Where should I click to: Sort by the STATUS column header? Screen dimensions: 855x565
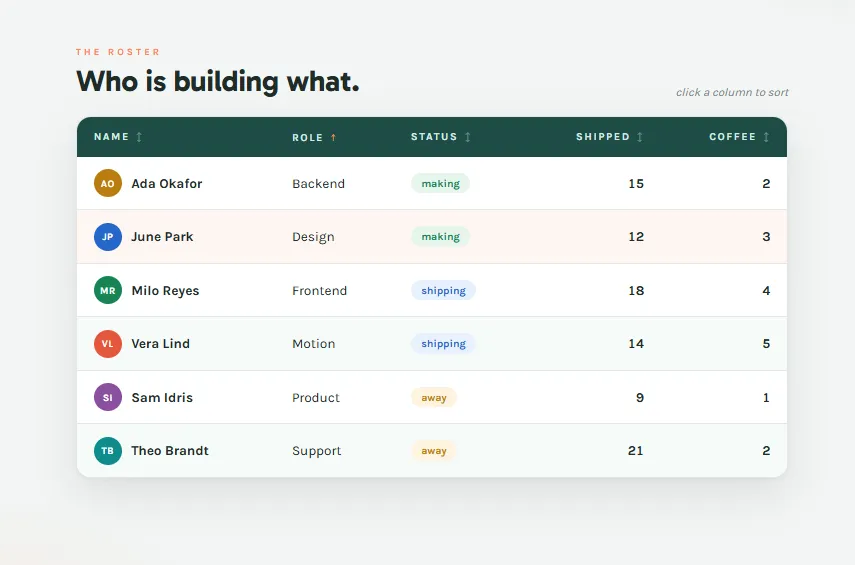(441, 137)
